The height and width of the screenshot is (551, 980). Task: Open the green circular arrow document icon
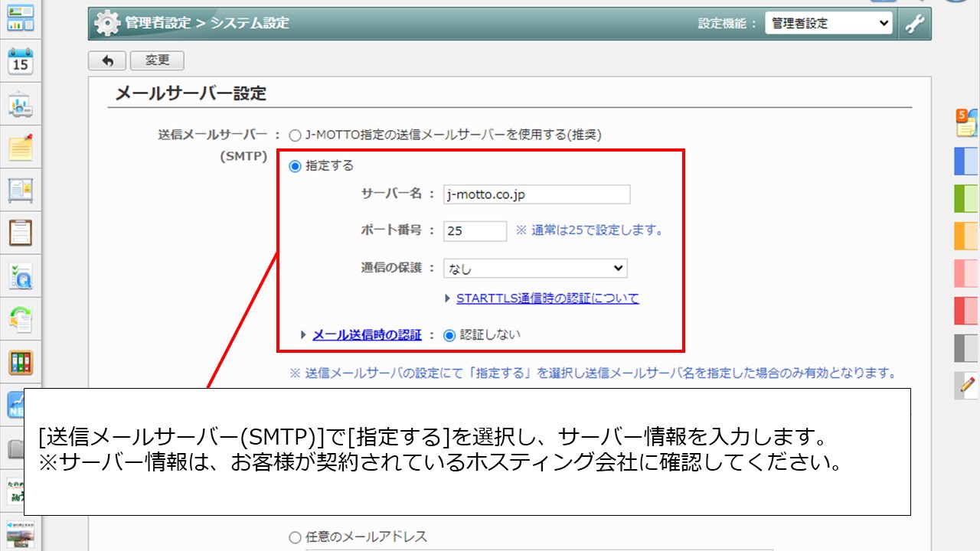pos(21,318)
